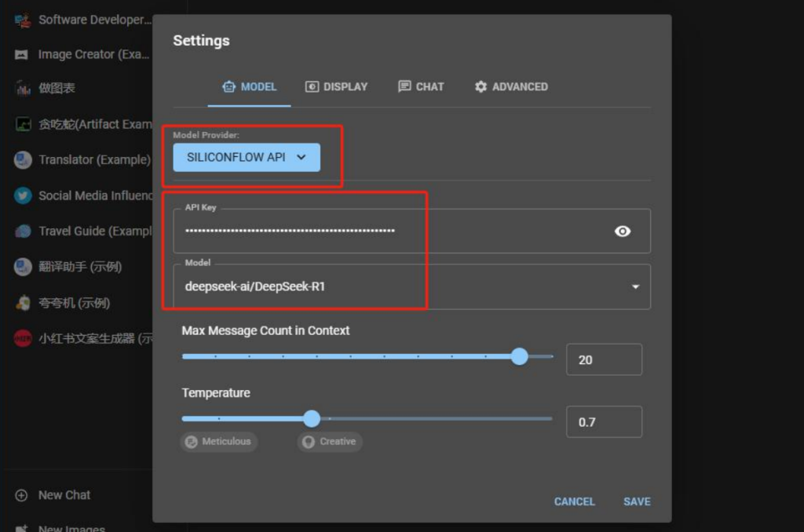Image resolution: width=804 pixels, height=532 pixels.
Task: Click the 夸夸机 avatar icon
Action: [23, 303]
